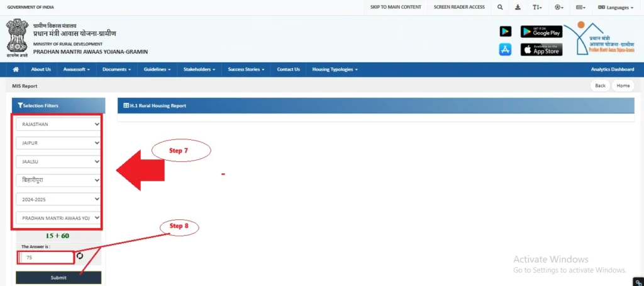The height and width of the screenshot is (286, 644).
Task: Open the sitemap layout icon menu
Action: [x=580, y=7]
